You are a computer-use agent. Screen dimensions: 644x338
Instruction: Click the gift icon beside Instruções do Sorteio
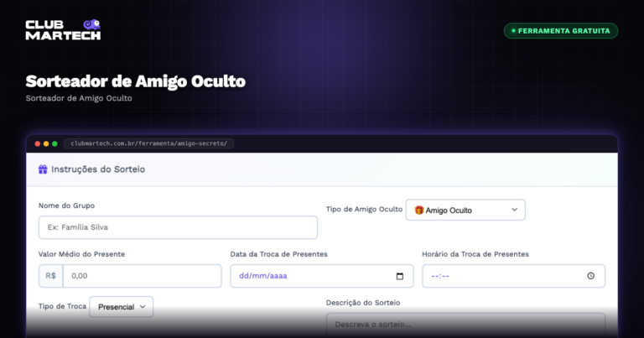point(43,169)
